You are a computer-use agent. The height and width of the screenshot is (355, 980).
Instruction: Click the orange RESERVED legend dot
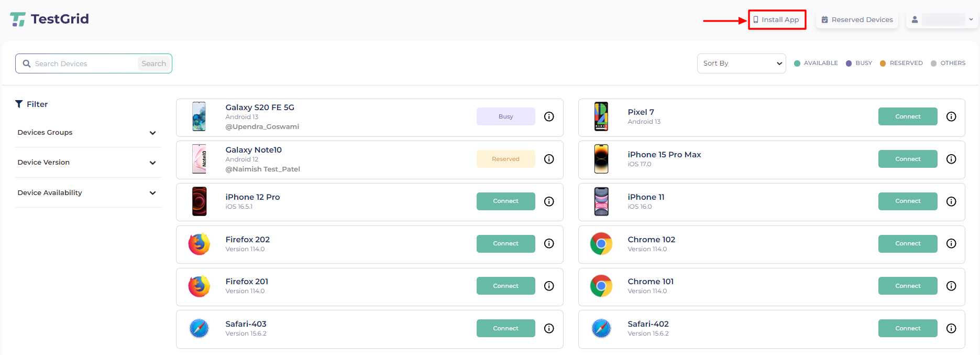(883, 63)
